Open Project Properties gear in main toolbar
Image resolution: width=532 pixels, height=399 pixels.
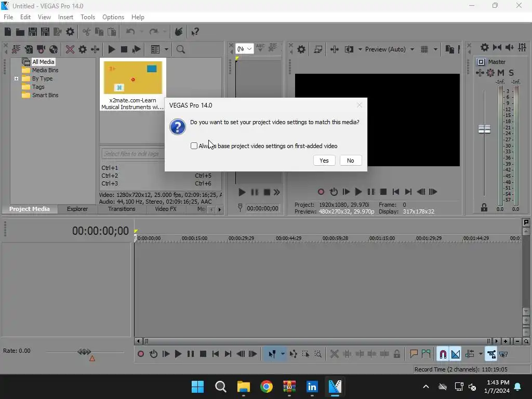point(70,32)
